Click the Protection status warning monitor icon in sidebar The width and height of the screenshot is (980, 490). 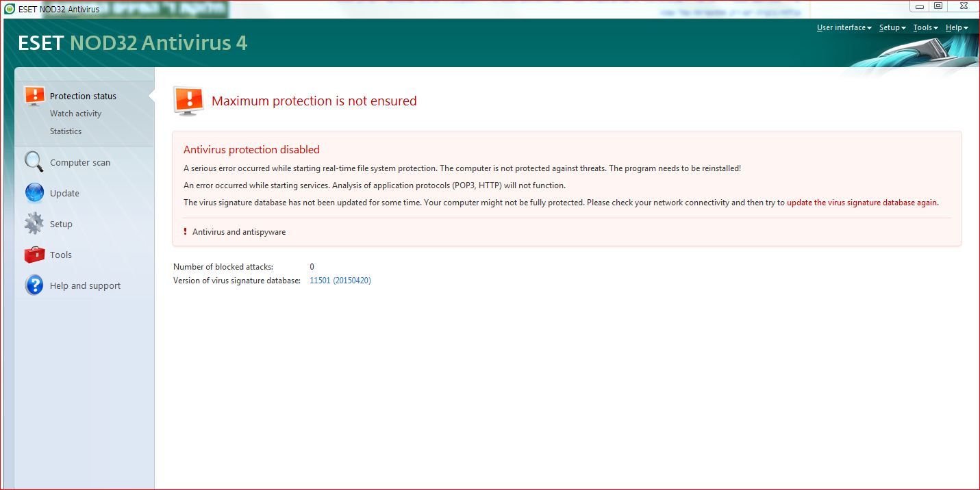34,96
